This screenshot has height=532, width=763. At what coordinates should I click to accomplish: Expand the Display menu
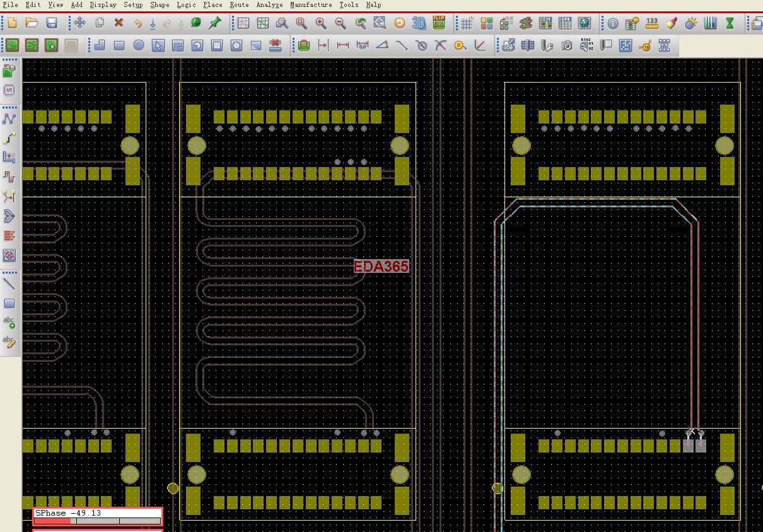coord(103,4)
